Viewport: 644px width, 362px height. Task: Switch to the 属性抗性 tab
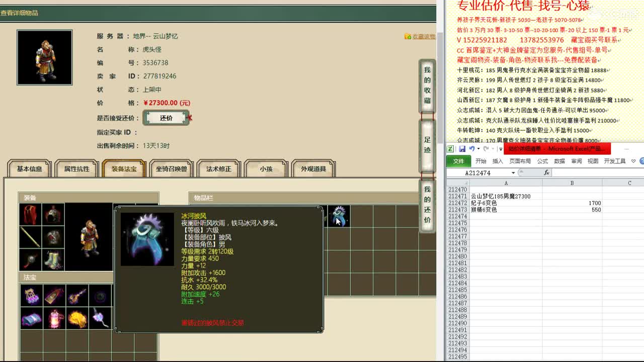(76, 169)
